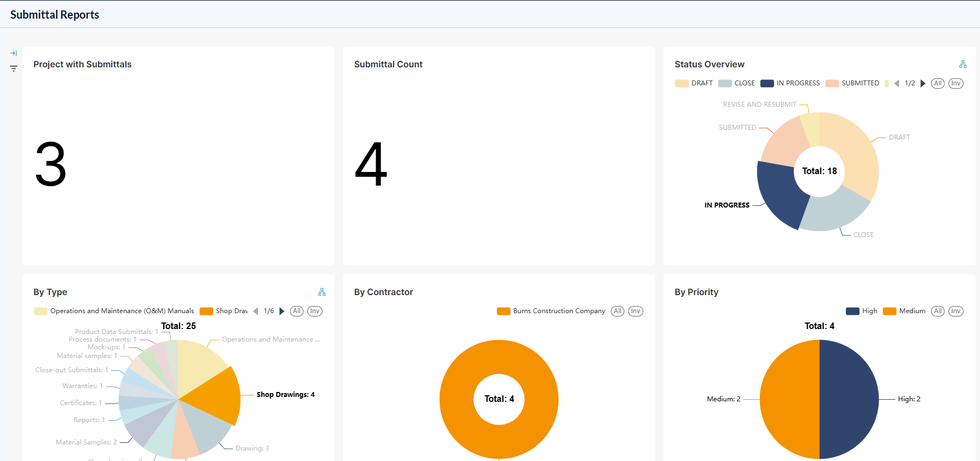Click the Project with Submittals value 3
980x461 pixels.
pos(51,164)
